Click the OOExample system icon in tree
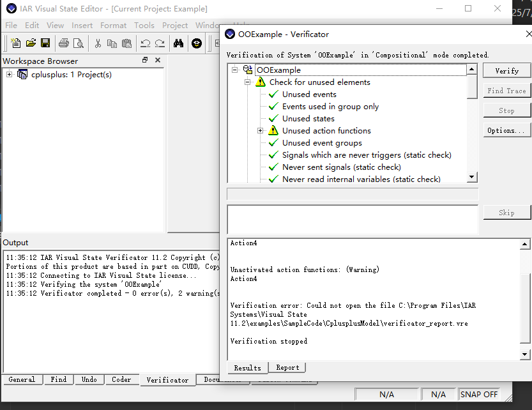Image resolution: width=532 pixels, height=410 pixels. 248,70
